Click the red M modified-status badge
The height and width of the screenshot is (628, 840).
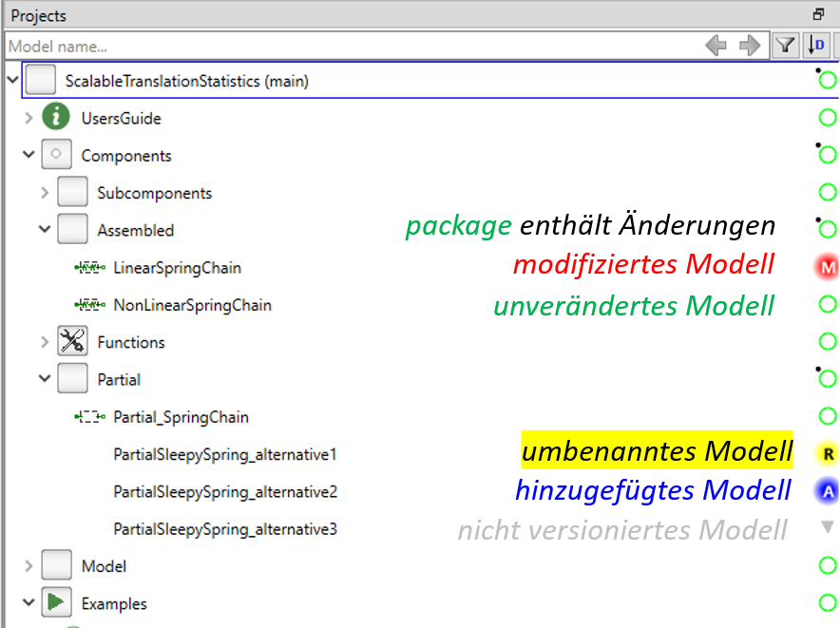826,266
